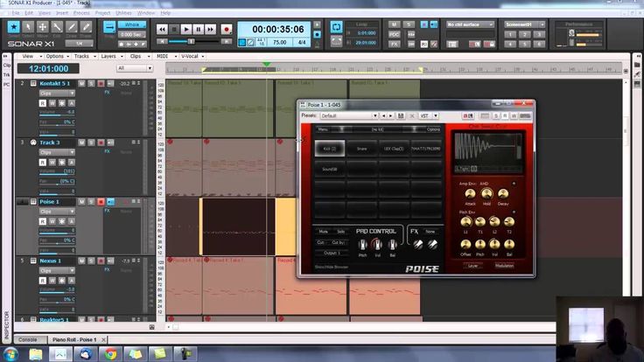Go to next preset arrow in Poise

click(391, 116)
